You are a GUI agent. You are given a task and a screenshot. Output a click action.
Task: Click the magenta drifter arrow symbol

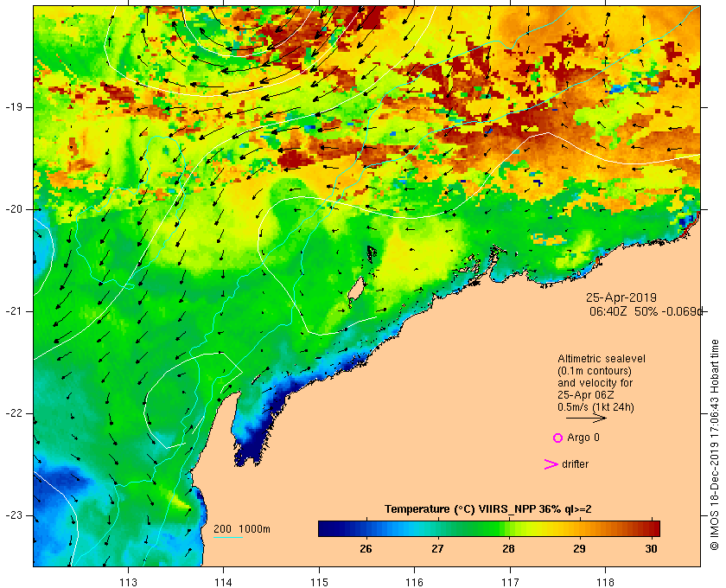(551, 464)
